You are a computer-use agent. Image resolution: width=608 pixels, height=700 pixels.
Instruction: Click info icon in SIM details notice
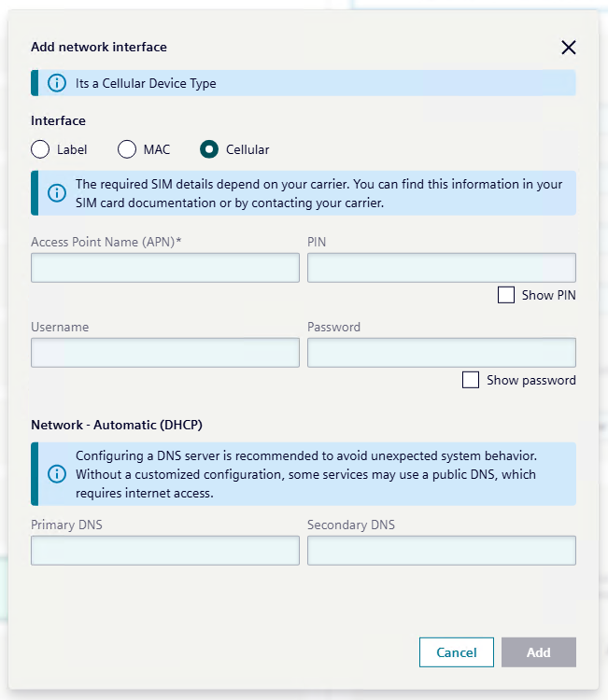(57, 193)
